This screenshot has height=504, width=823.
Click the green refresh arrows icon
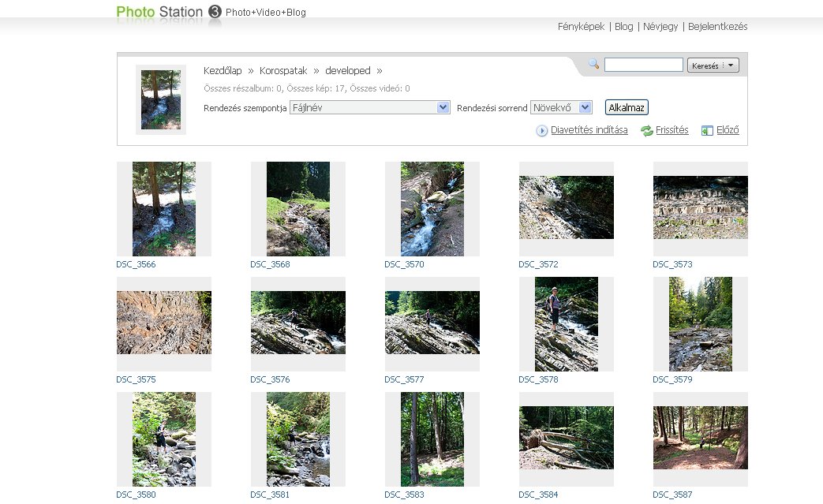(x=647, y=131)
